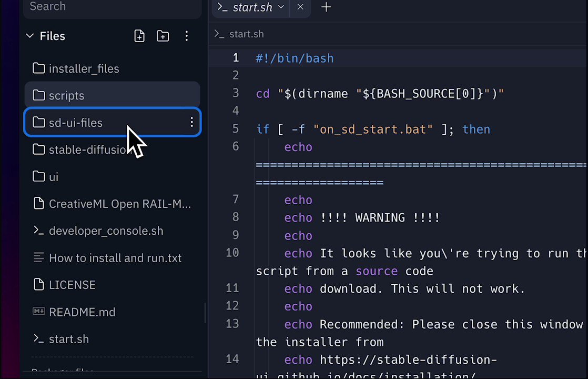Click the "on_sd_start.bat" string in code
The image size is (588, 379).
pyautogui.click(x=373, y=129)
